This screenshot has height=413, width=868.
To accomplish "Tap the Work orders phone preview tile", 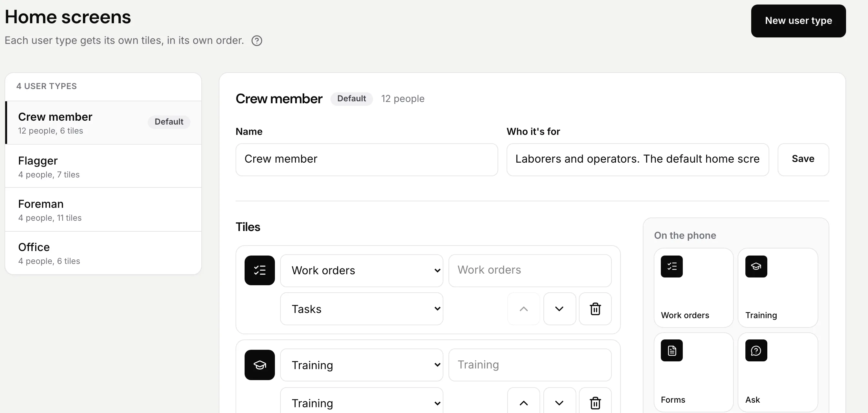I will [x=693, y=288].
